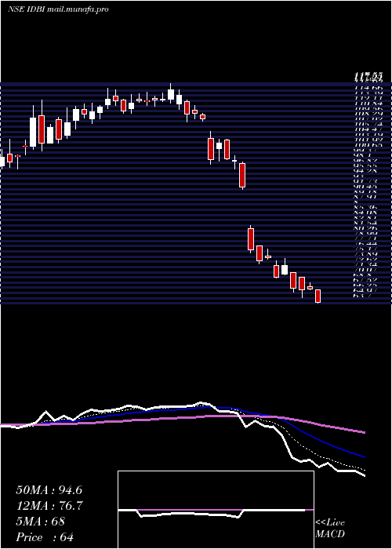This screenshot has height=549, width=392.
Task: Click the MACD inset chart panel
Action: [x=216, y=510]
